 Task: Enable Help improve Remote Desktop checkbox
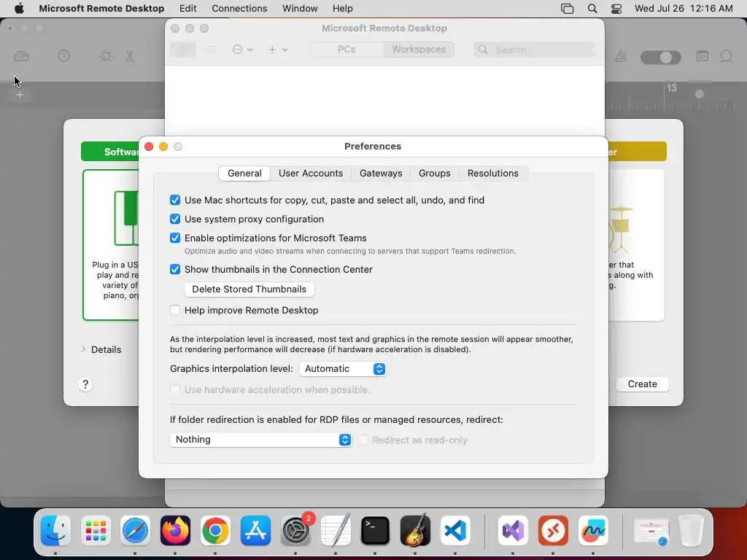coord(175,310)
